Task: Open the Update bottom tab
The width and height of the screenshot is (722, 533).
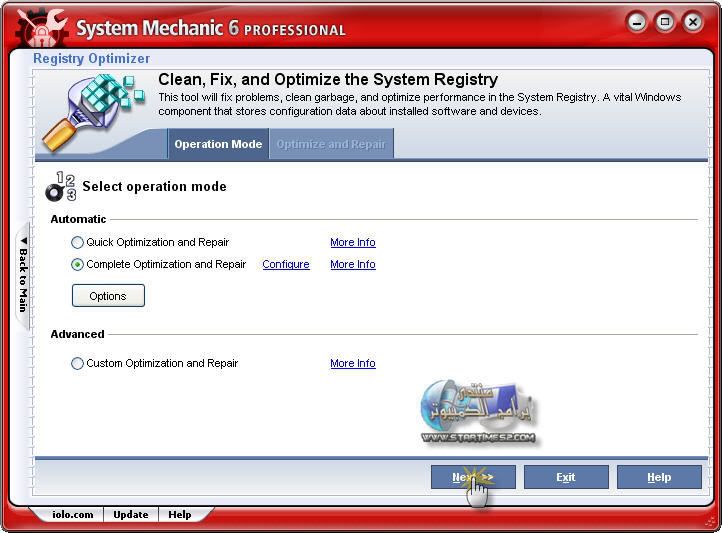Action: coord(131,515)
